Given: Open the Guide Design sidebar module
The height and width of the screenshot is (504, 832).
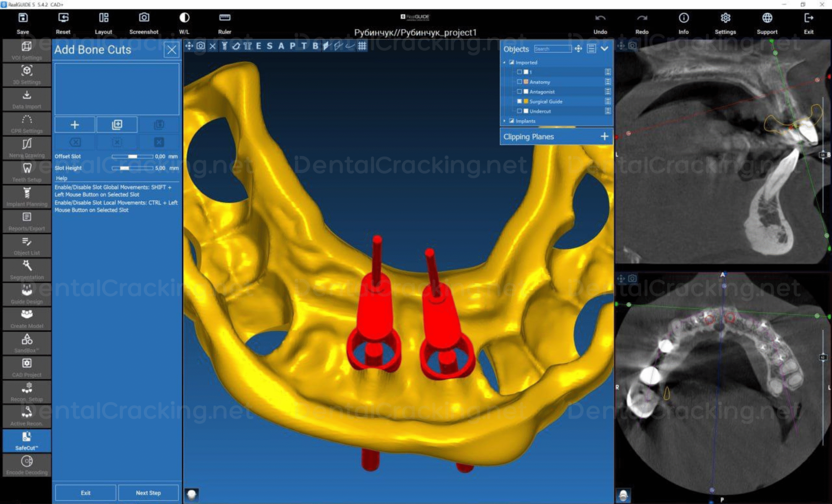Looking at the screenshot, I should [27, 294].
